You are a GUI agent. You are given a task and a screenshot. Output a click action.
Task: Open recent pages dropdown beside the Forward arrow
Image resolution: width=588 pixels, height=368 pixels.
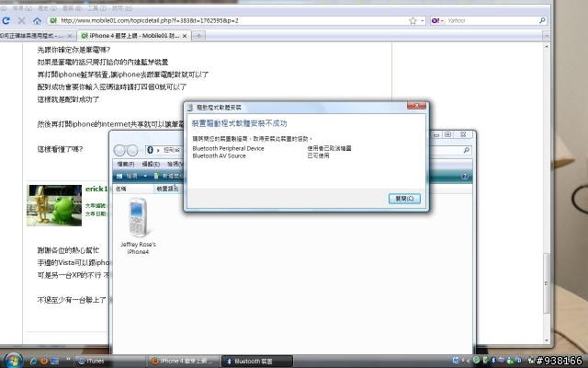141,150
